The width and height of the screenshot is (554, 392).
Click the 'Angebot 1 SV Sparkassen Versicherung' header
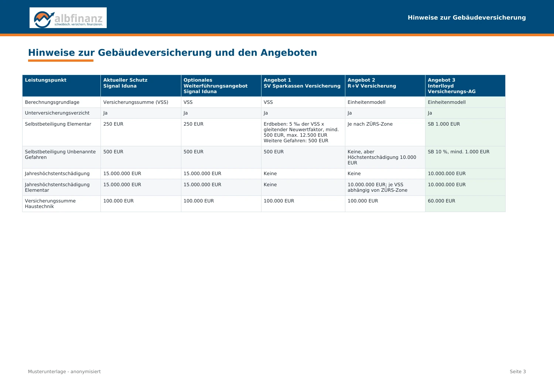(x=303, y=86)
